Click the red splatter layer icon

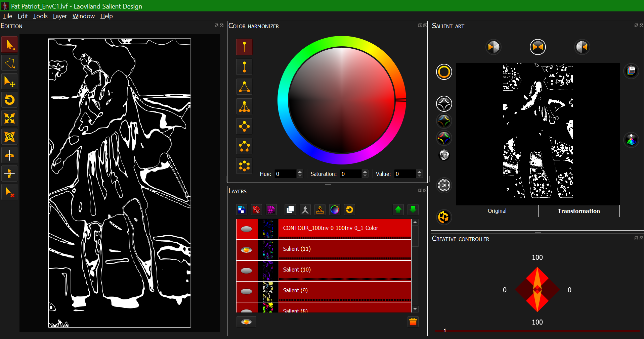pos(256,210)
